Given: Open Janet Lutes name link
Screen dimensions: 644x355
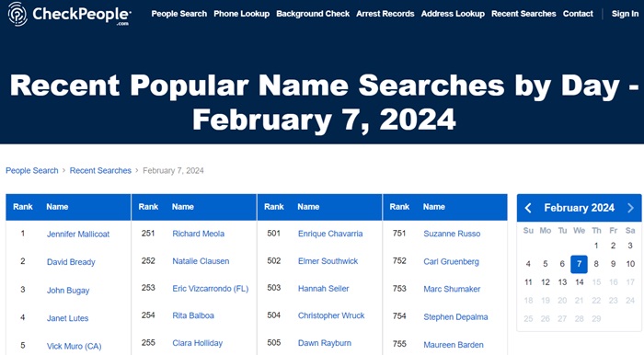Looking at the screenshot, I should tap(67, 318).
